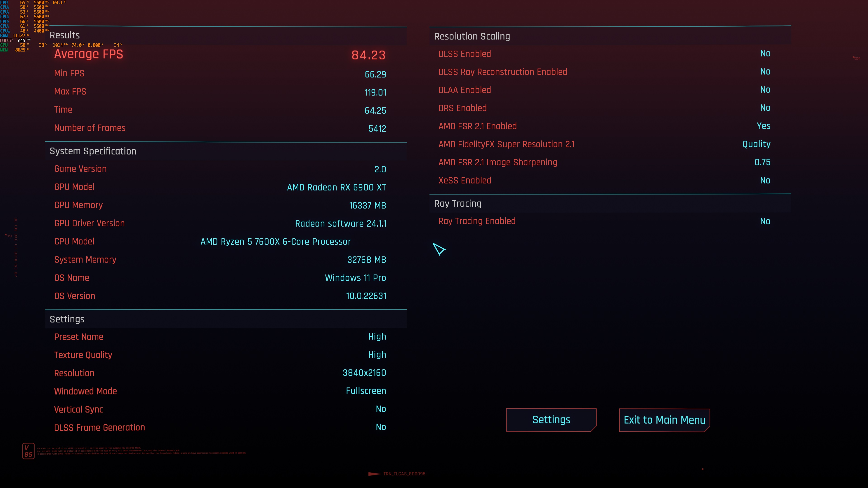Expand Preset Name settings dropdown
This screenshot has width=868, height=488.
coord(377,337)
